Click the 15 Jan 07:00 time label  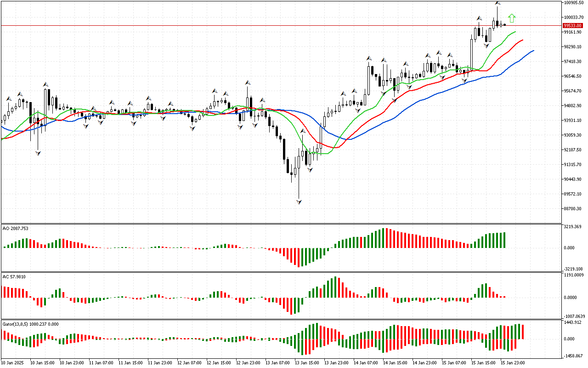pyautogui.click(x=453, y=363)
